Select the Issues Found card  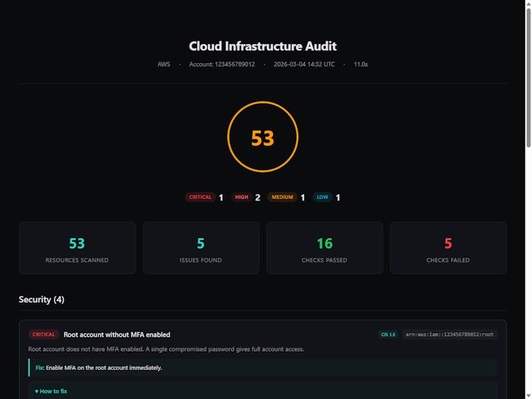[201, 248]
